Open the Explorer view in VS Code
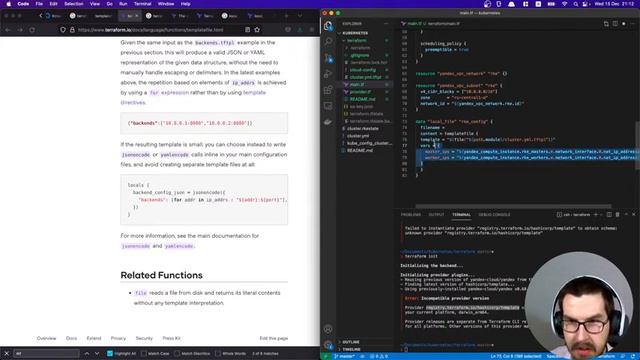This screenshot has width=640, height=360. [x=328, y=26]
